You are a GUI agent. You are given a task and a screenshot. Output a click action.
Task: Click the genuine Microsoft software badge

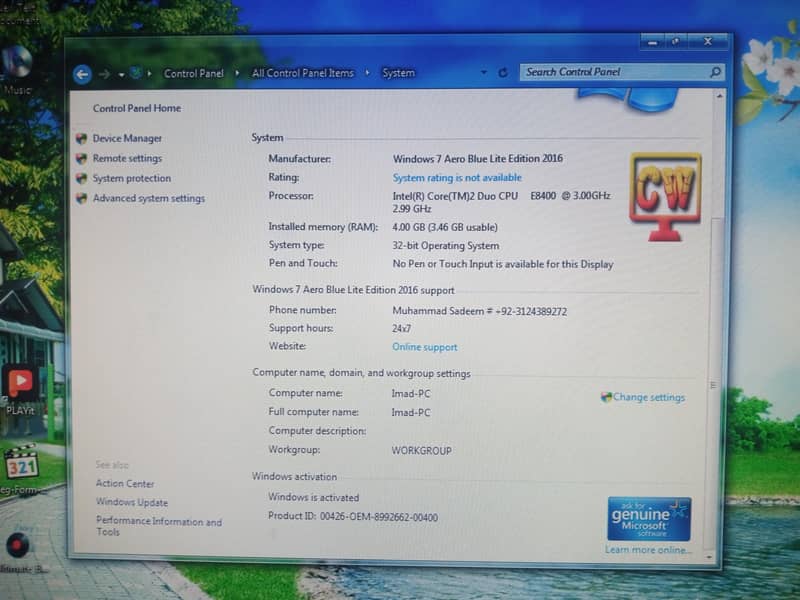[649, 519]
